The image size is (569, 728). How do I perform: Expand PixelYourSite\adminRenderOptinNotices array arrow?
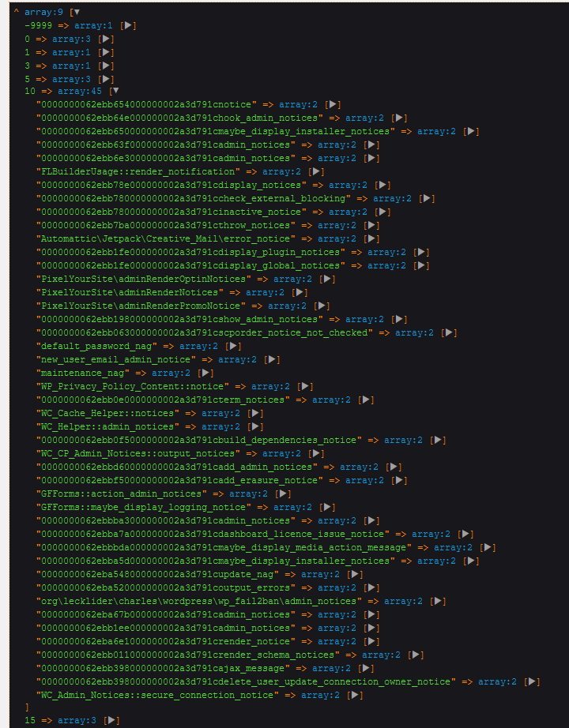[x=327, y=279]
